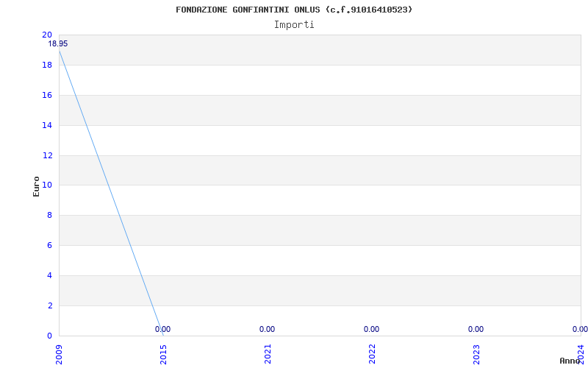The width and height of the screenshot is (588, 368).
Task: Click the 20 y-axis tick label
Action: (47, 35)
